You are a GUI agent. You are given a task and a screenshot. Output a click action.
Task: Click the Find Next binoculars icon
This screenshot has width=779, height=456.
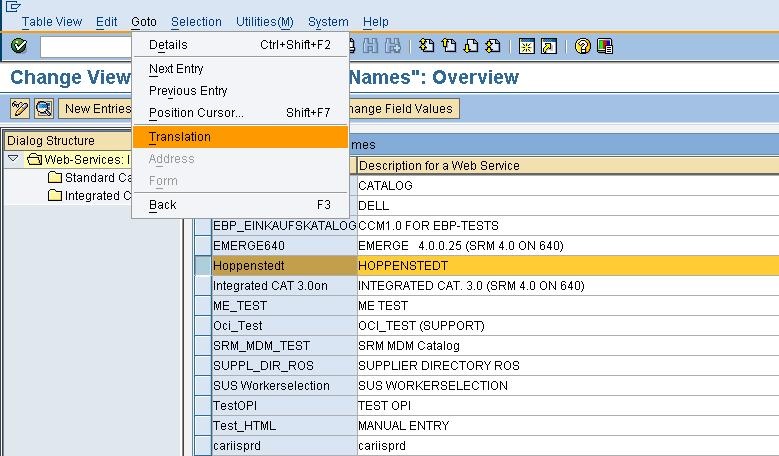(x=392, y=46)
